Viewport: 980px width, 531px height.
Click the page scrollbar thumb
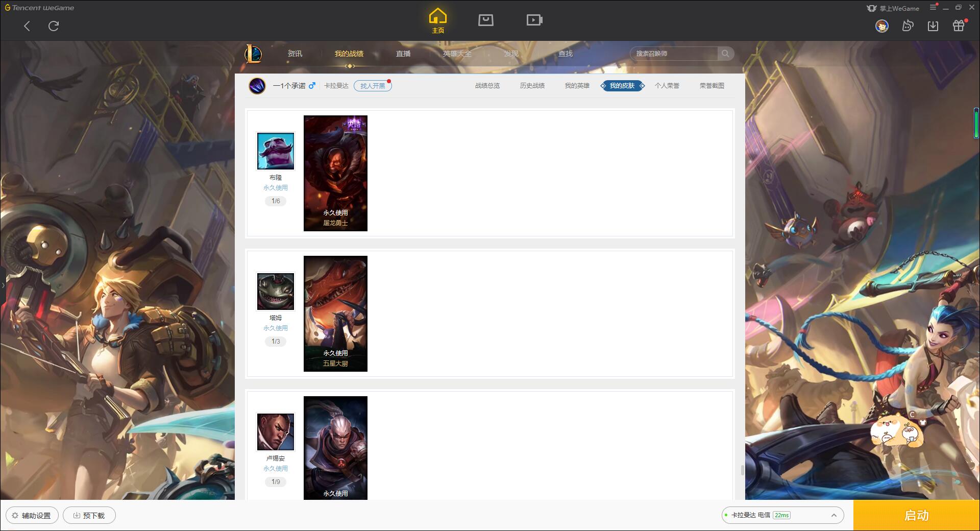tap(742, 470)
